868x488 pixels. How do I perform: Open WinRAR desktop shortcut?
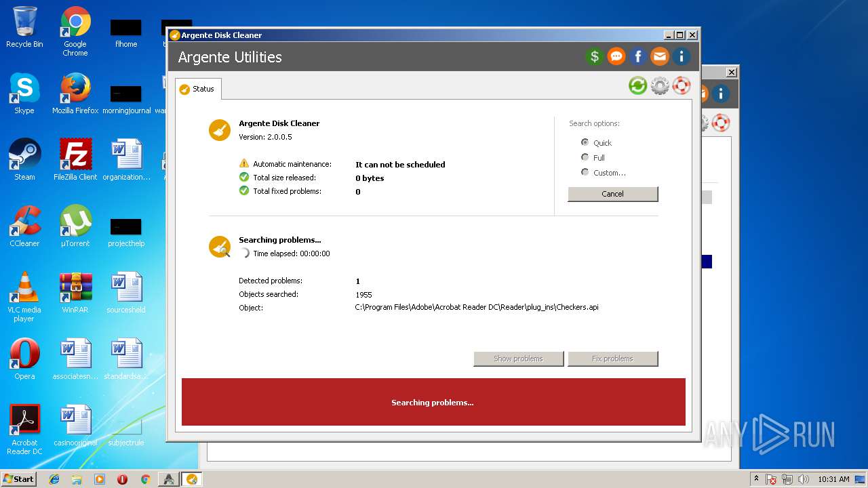(x=75, y=293)
